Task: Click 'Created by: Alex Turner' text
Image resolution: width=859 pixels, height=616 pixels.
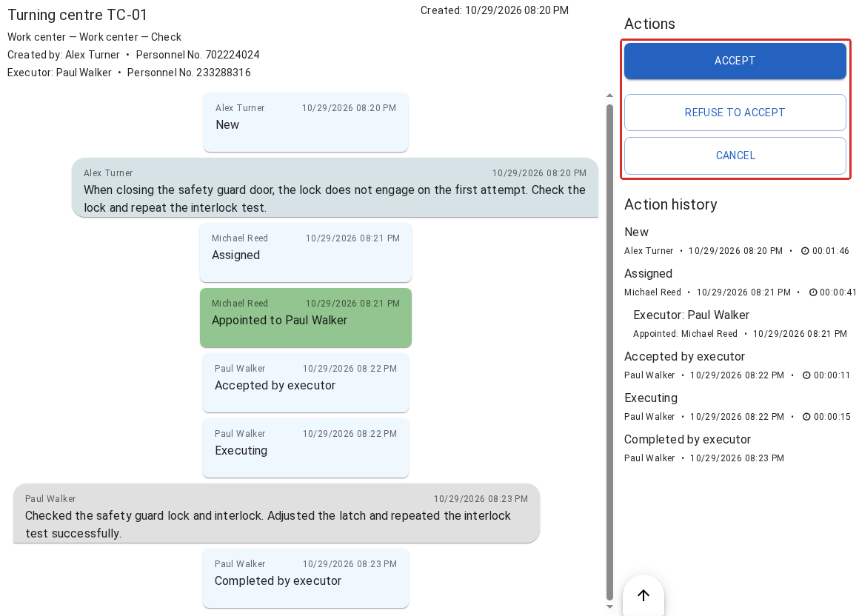Action: (x=64, y=55)
